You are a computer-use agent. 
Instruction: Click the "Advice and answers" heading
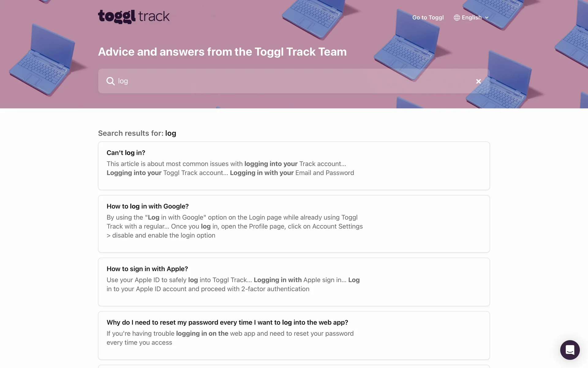[222, 52]
